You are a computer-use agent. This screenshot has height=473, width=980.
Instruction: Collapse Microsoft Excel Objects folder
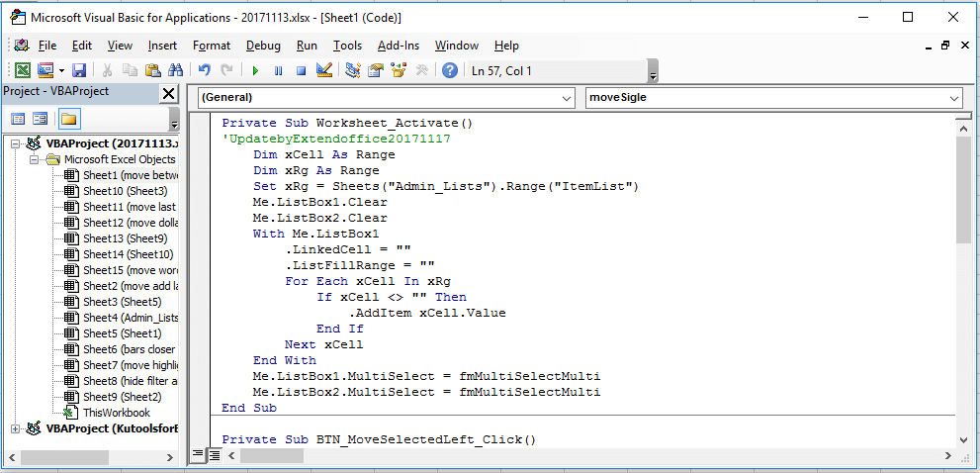pyautogui.click(x=34, y=159)
